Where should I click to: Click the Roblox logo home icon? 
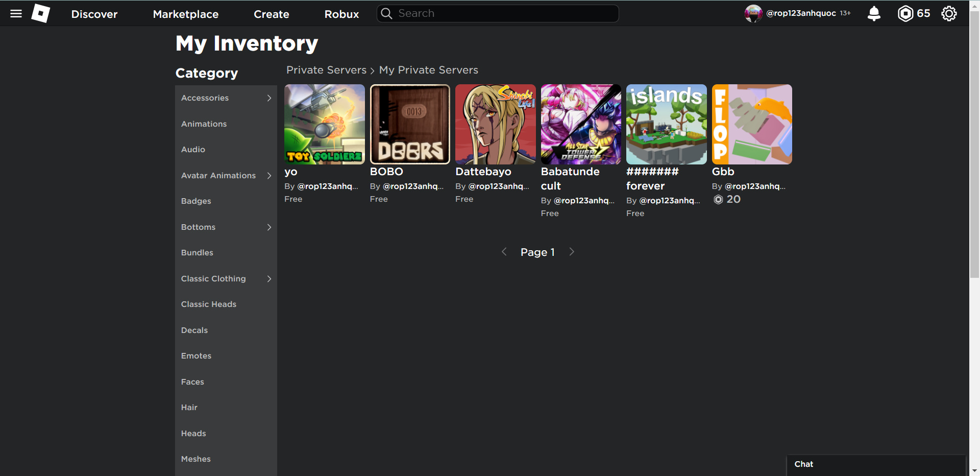41,14
